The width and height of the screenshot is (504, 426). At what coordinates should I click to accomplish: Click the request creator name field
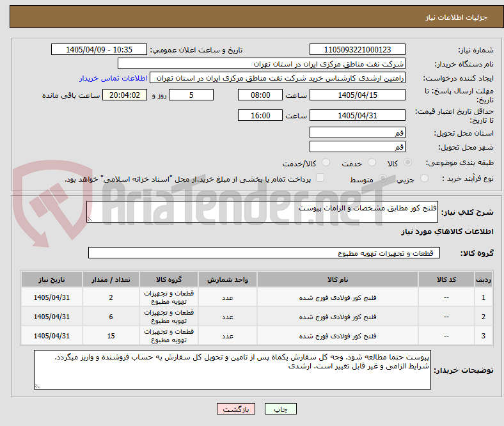[x=278, y=78]
